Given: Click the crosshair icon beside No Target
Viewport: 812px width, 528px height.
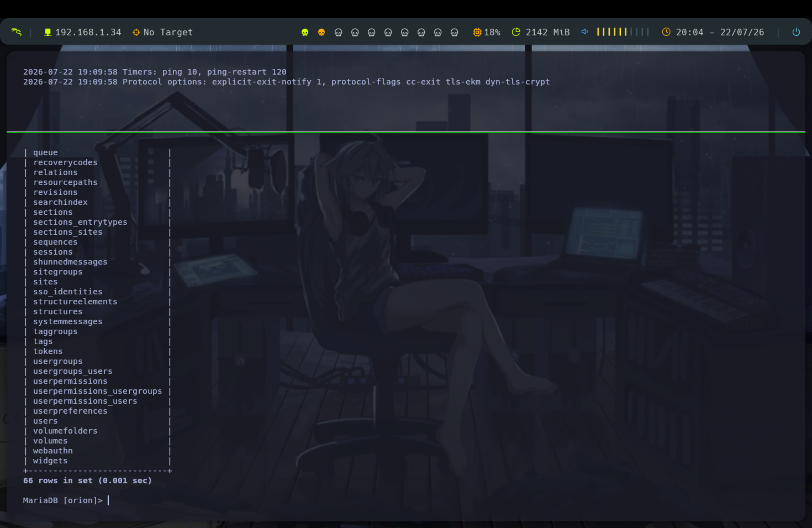Looking at the screenshot, I should point(136,32).
